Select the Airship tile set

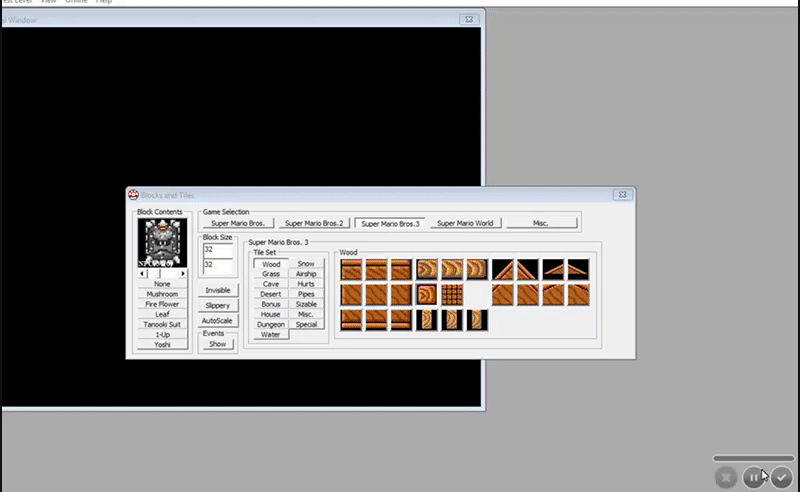[306, 274]
